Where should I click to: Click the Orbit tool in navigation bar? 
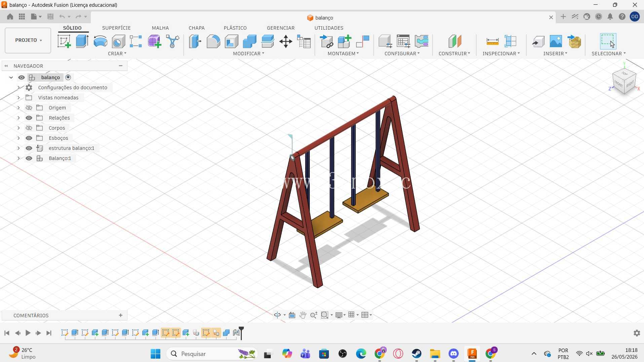pyautogui.click(x=277, y=315)
